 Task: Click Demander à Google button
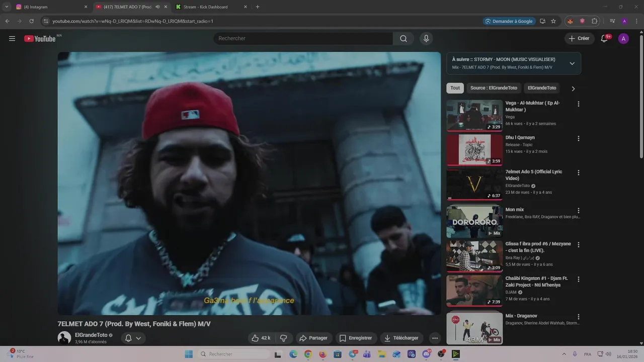click(509, 21)
